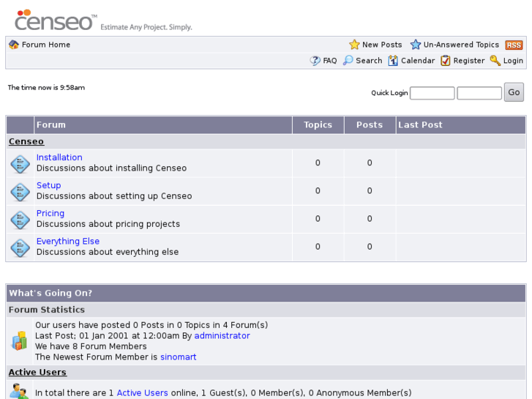Click the Installation forum status icon
This screenshot has width=532, height=399.
click(x=20, y=163)
